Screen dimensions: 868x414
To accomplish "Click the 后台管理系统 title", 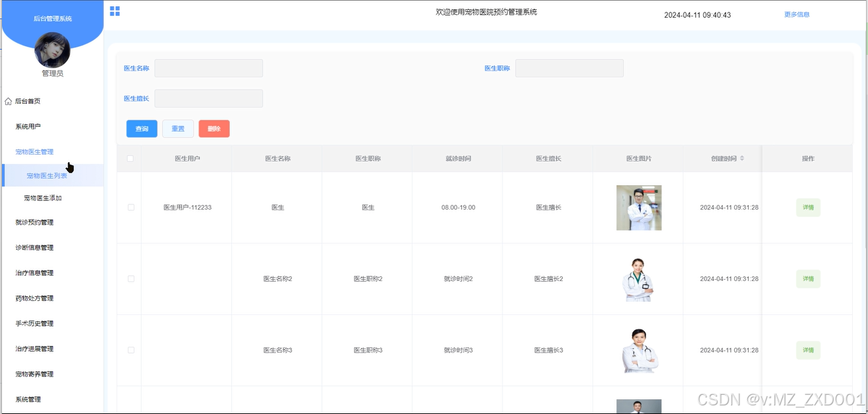I will (53, 19).
